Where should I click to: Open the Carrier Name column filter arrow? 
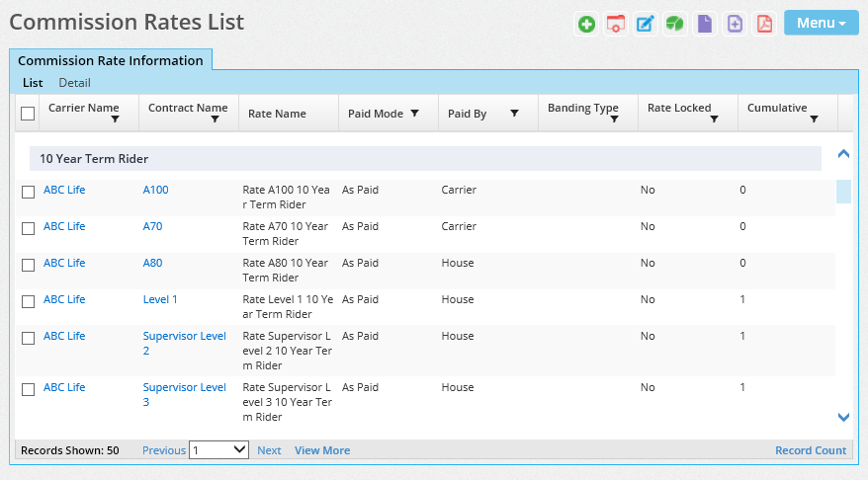coord(116,120)
